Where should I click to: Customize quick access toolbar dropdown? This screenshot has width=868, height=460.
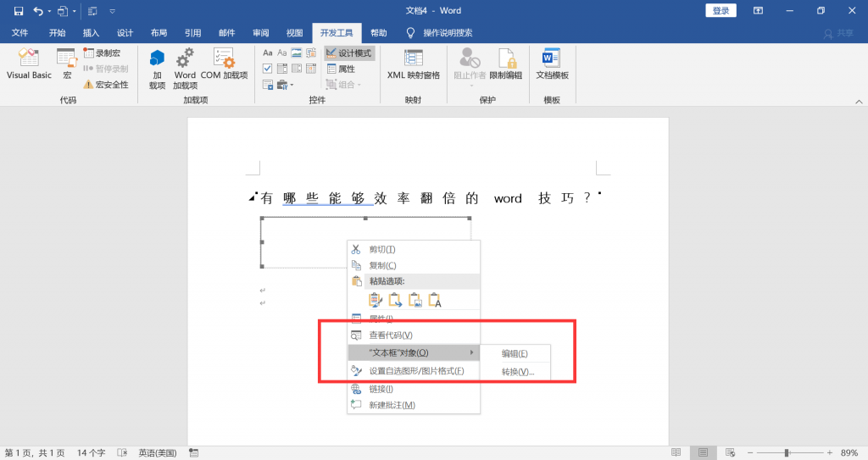(113, 11)
